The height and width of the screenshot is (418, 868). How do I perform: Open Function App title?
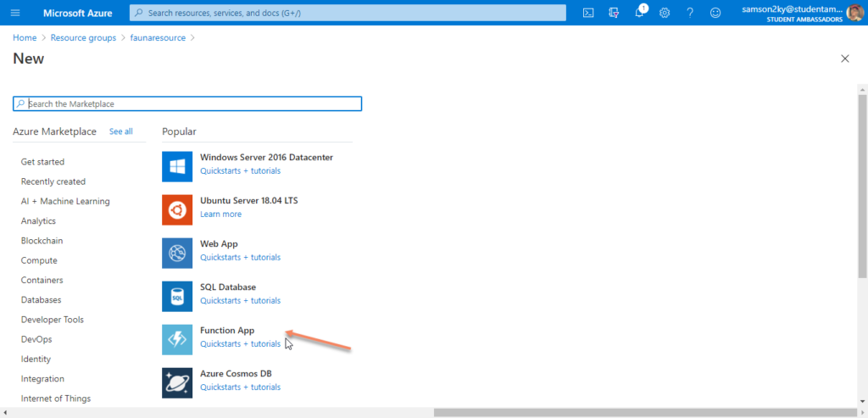[227, 331]
